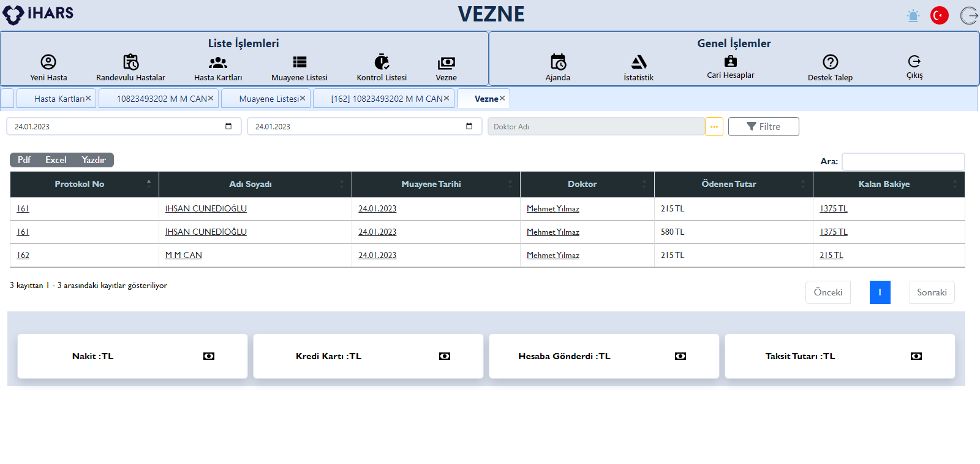Open the end date calendar picker
Viewport: 980px width, 464px height.
tap(469, 126)
